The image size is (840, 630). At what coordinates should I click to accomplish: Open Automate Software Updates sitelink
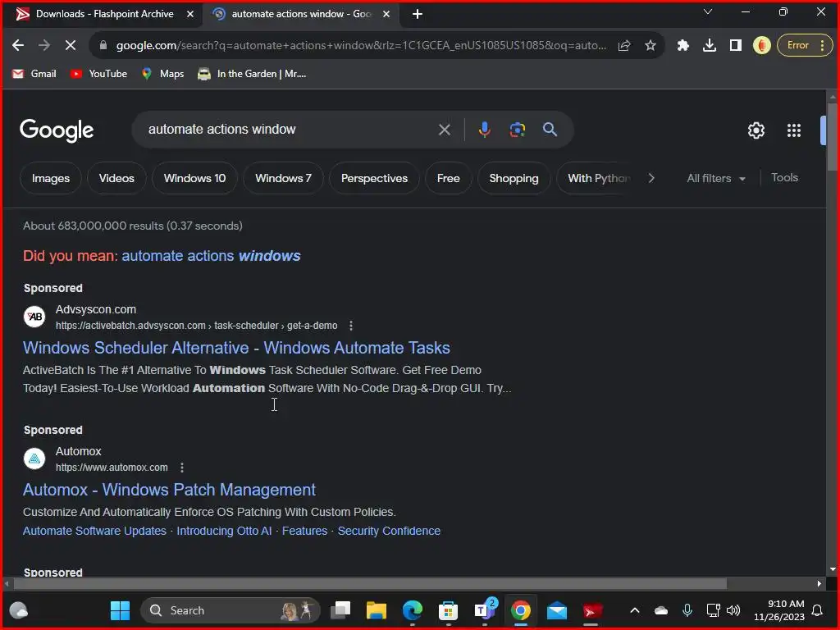point(94,531)
